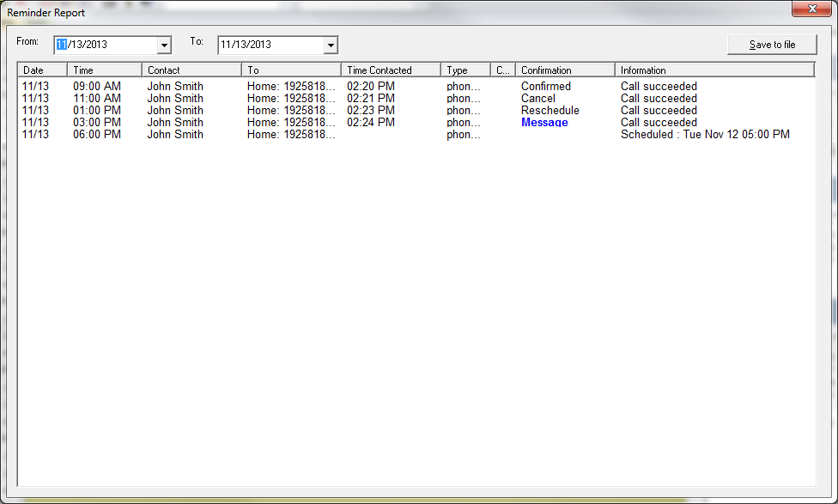Click inside the To date field

point(270,45)
